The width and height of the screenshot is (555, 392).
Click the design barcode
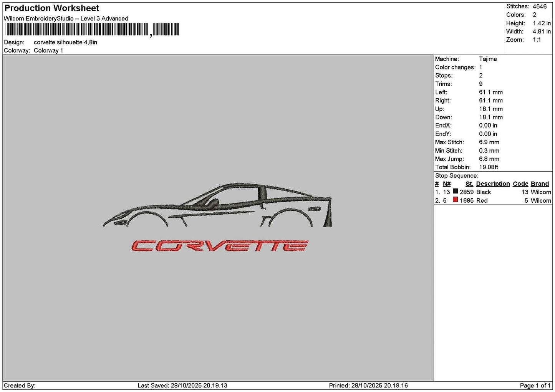[92, 30]
